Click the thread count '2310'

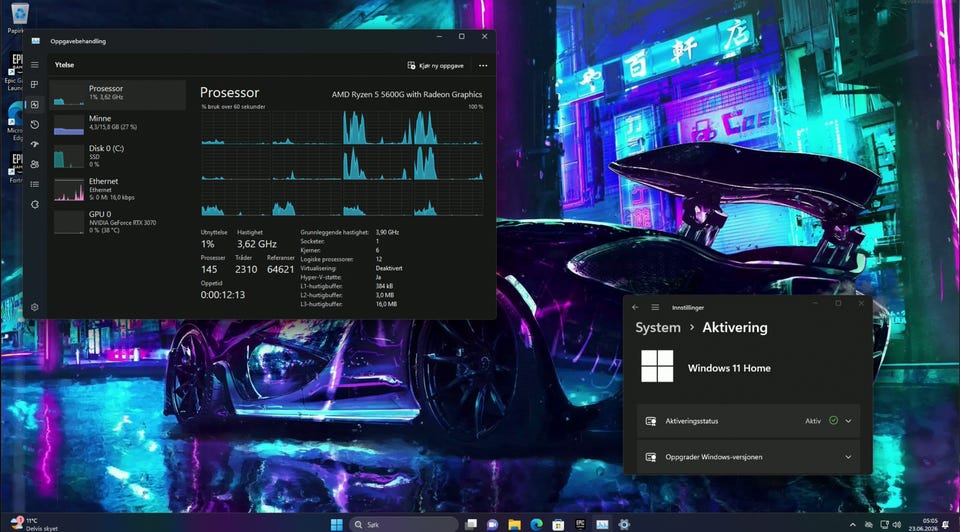(x=246, y=269)
